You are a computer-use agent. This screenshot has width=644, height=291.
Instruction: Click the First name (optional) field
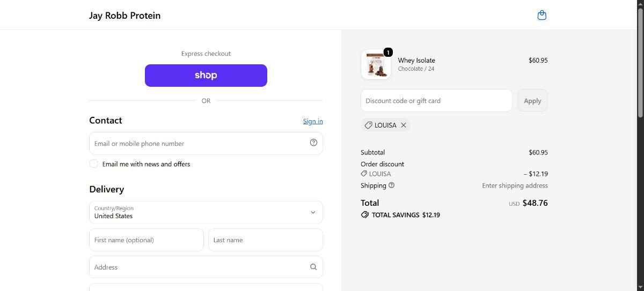147,240
